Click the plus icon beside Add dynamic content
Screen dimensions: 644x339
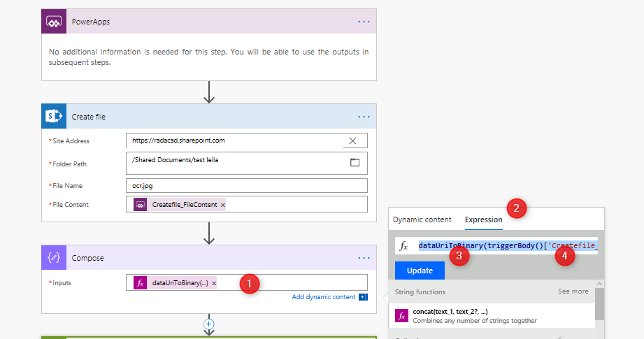pos(363,297)
